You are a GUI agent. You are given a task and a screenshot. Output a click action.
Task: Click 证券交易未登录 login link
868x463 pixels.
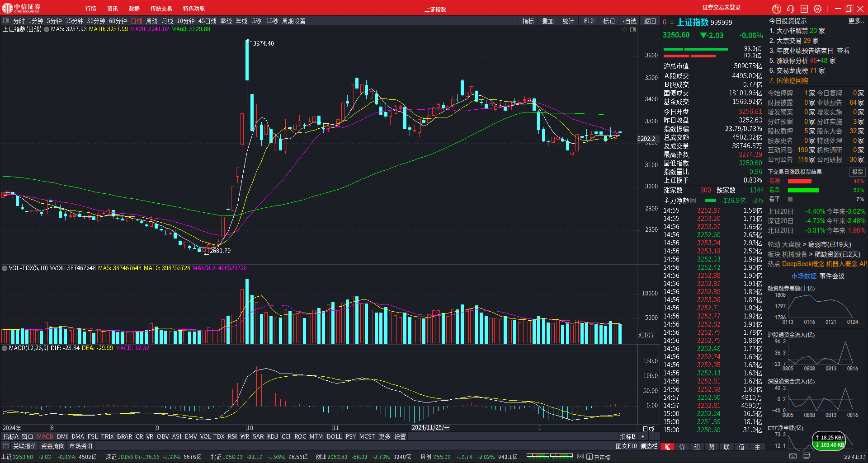[x=722, y=8]
